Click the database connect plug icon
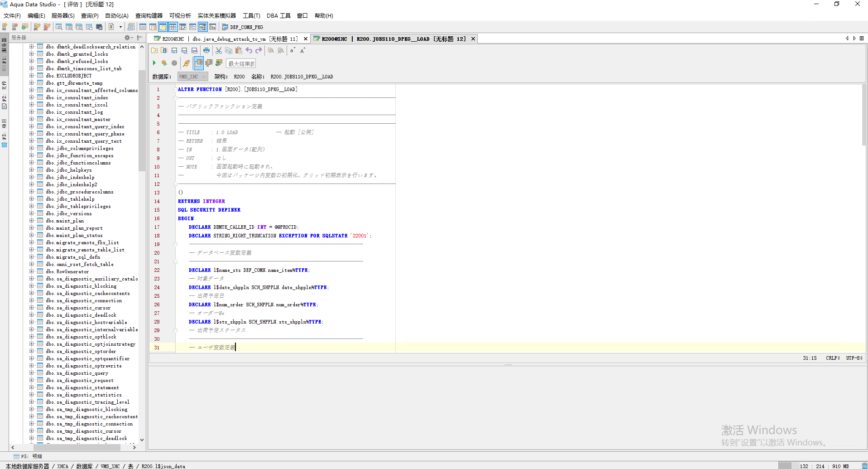 (x=187, y=63)
